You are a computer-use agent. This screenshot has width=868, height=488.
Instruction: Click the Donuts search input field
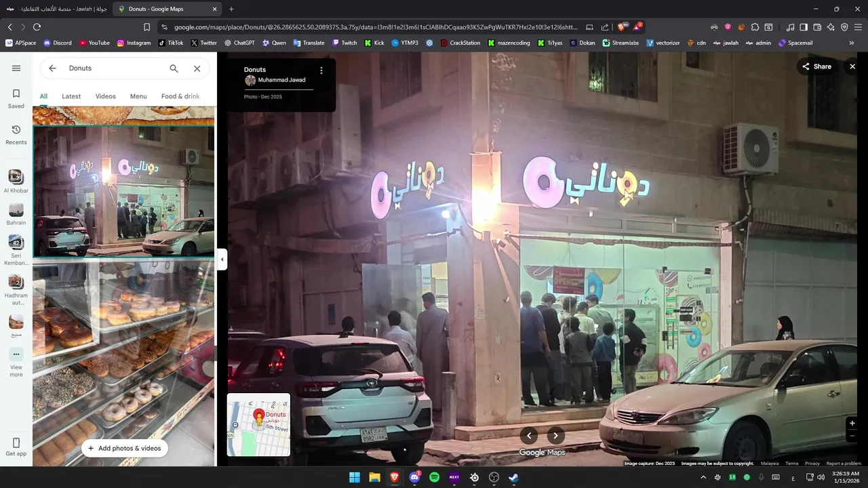[x=114, y=68]
